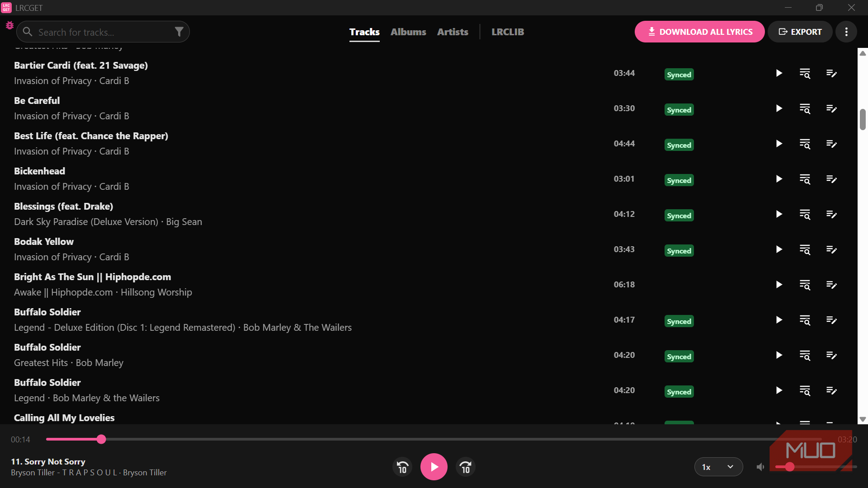The width and height of the screenshot is (868, 488).
Task: Focus the Search for tracks field
Action: (x=103, y=32)
